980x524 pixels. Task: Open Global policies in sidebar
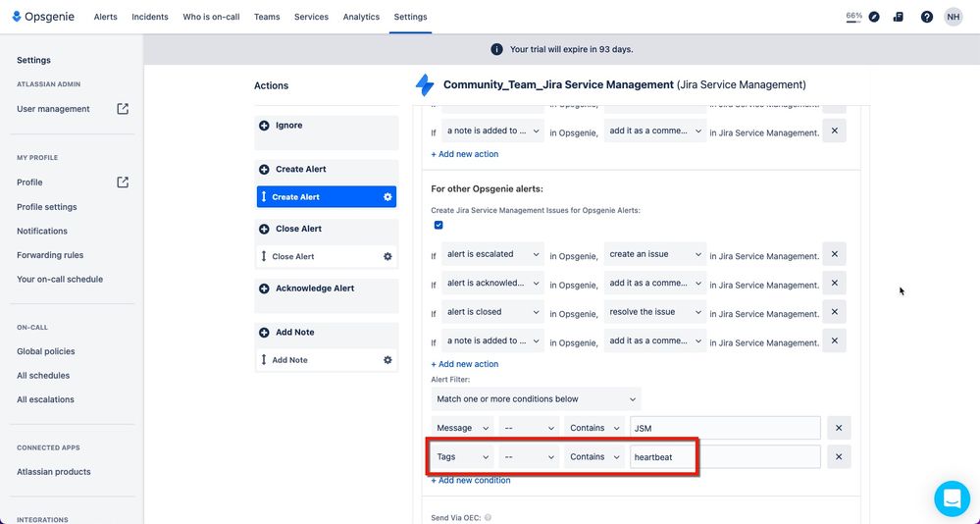46,351
